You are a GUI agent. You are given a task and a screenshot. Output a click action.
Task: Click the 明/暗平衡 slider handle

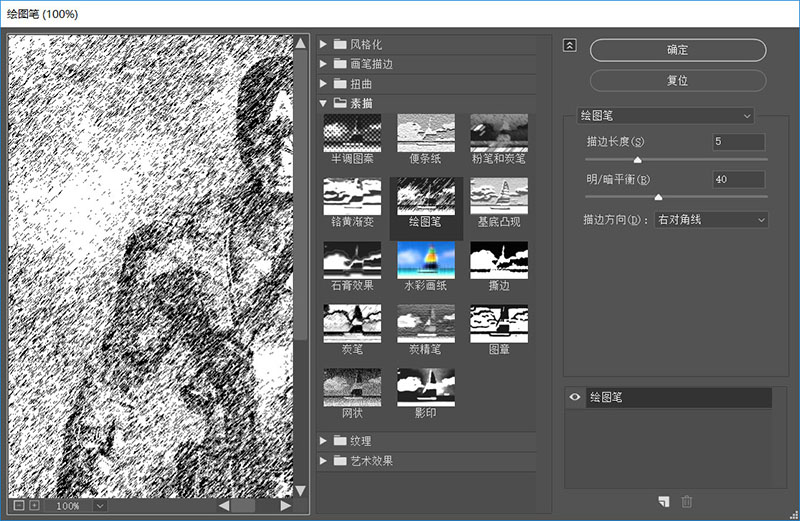click(658, 197)
